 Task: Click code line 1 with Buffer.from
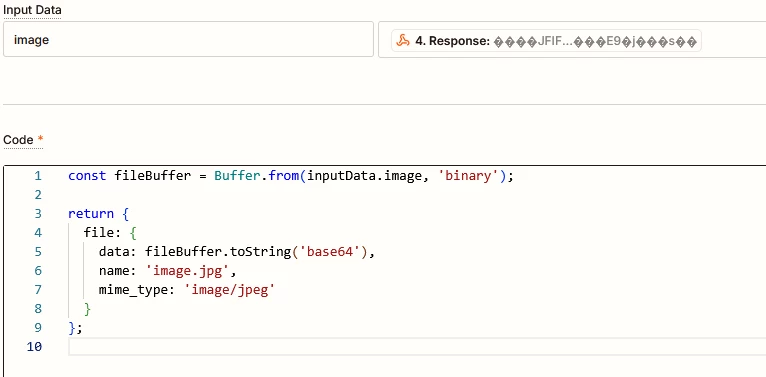tap(291, 176)
